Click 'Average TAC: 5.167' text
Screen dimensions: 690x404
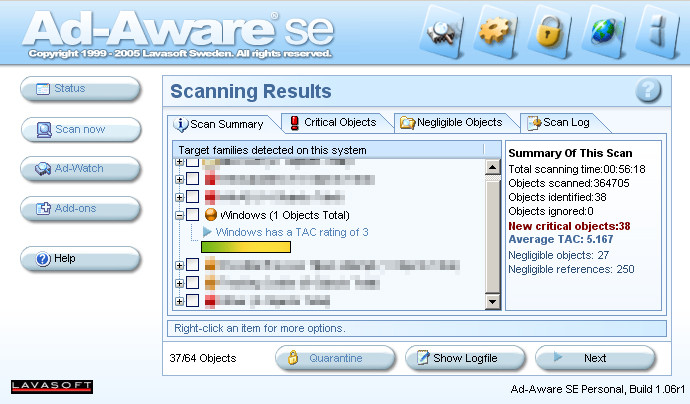pyautogui.click(x=561, y=239)
